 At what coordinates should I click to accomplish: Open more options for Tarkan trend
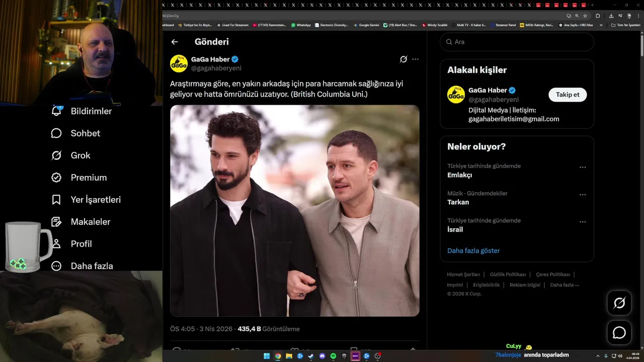click(x=583, y=195)
